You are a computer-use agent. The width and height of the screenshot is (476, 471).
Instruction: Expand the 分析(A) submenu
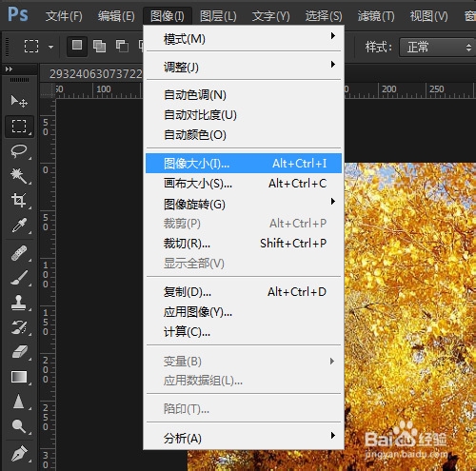pyautogui.click(x=244, y=439)
